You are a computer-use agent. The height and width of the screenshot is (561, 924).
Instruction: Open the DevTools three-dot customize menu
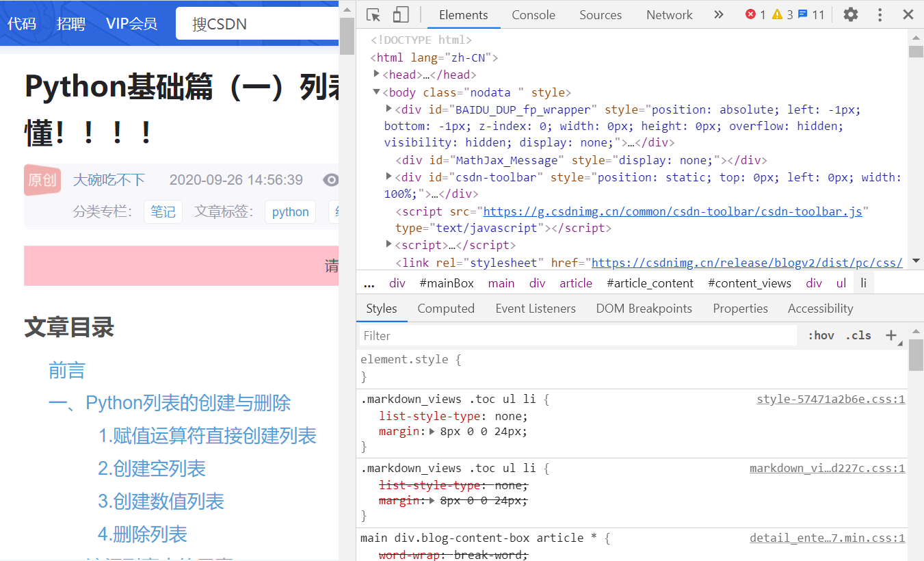pyautogui.click(x=880, y=14)
